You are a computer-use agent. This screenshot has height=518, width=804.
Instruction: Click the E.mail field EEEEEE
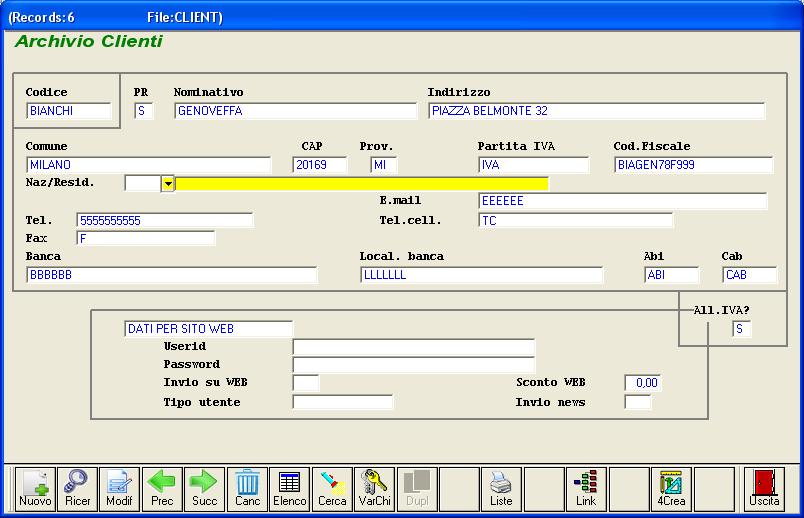(622, 201)
